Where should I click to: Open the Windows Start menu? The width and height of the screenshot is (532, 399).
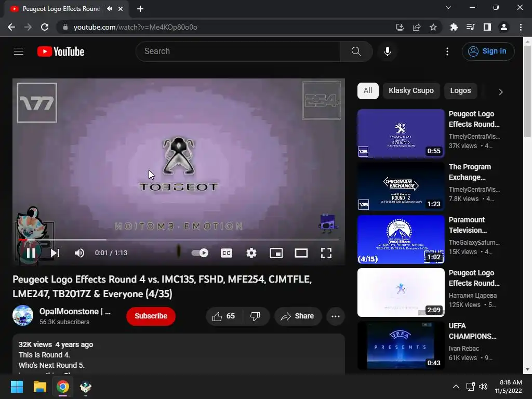[17, 387]
